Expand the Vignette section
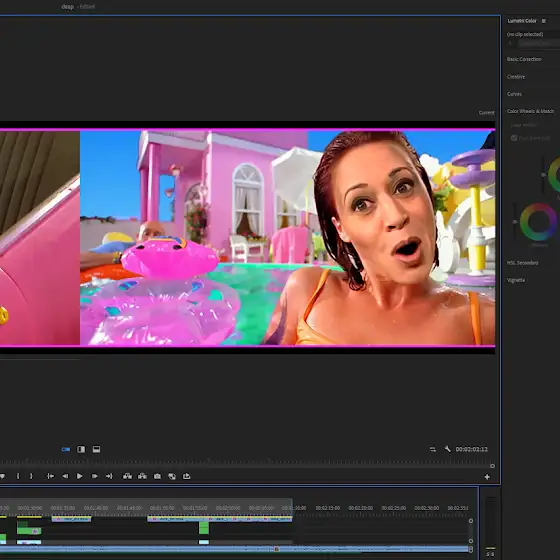 pyautogui.click(x=516, y=280)
